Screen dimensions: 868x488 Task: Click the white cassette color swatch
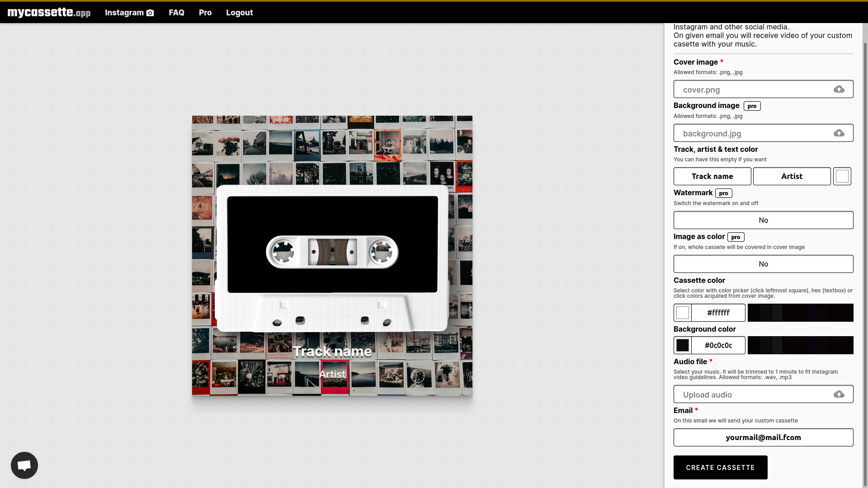(x=683, y=312)
